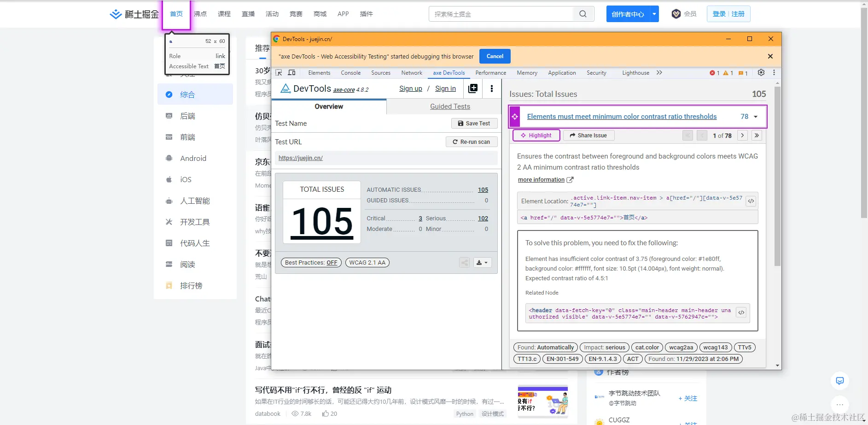
Task: Click the red errors count indicator
Action: pos(715,73)
